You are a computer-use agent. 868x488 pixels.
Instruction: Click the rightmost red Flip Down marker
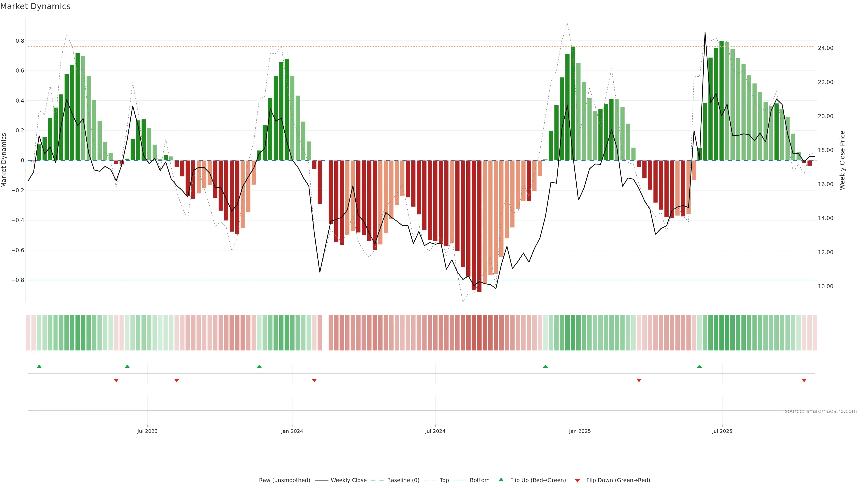click(804, 380)
